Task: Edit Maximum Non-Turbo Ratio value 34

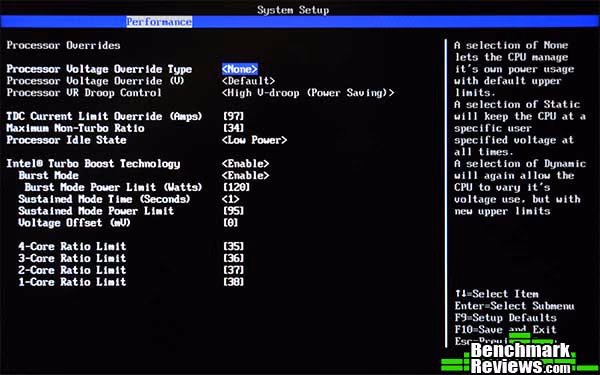Action: click(x=233, y=128)
